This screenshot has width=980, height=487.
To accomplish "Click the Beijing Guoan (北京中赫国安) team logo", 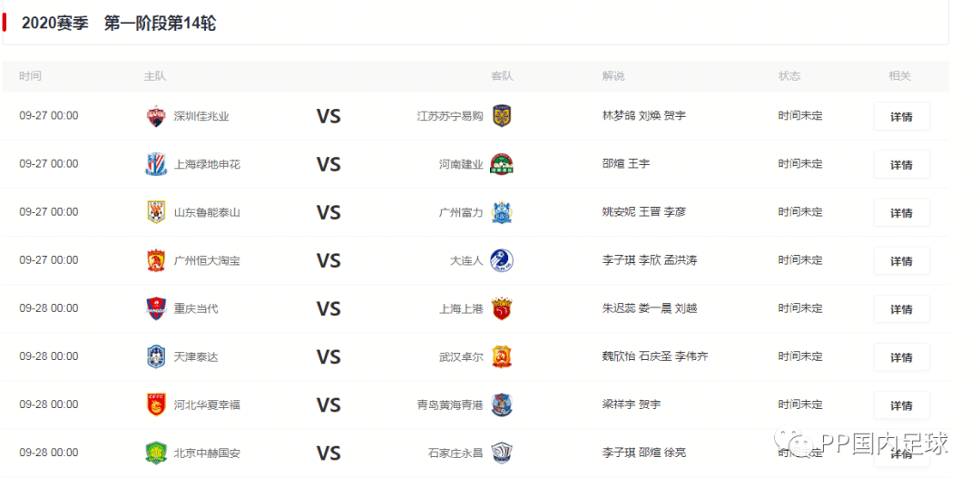I will tap(156, 453).
